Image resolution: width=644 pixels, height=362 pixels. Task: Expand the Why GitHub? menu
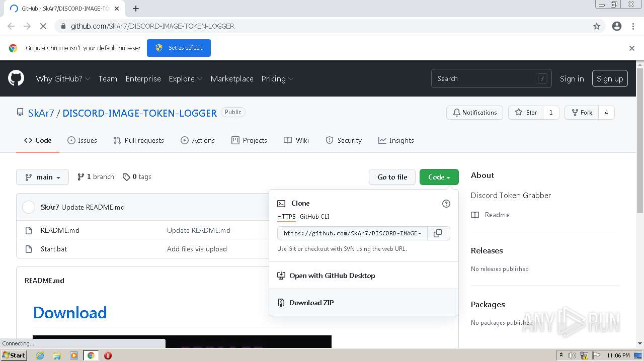pos(63,79)
